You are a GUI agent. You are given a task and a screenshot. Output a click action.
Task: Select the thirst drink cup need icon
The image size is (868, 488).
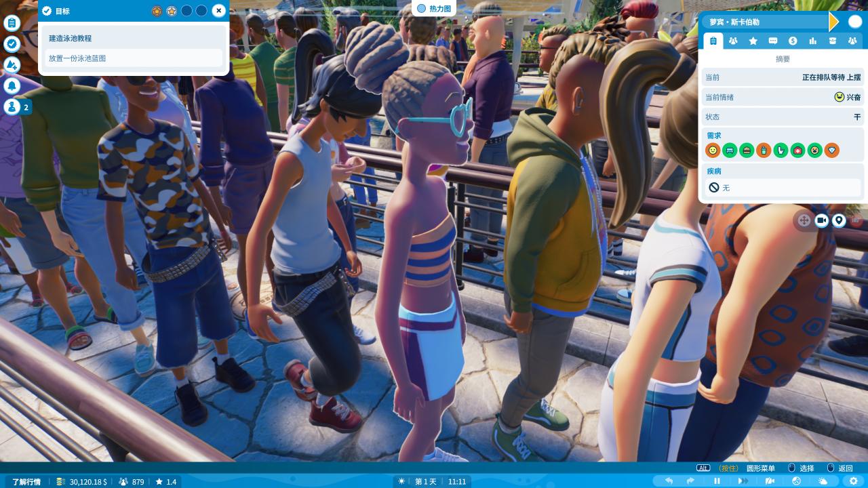[x=764, y=150]
